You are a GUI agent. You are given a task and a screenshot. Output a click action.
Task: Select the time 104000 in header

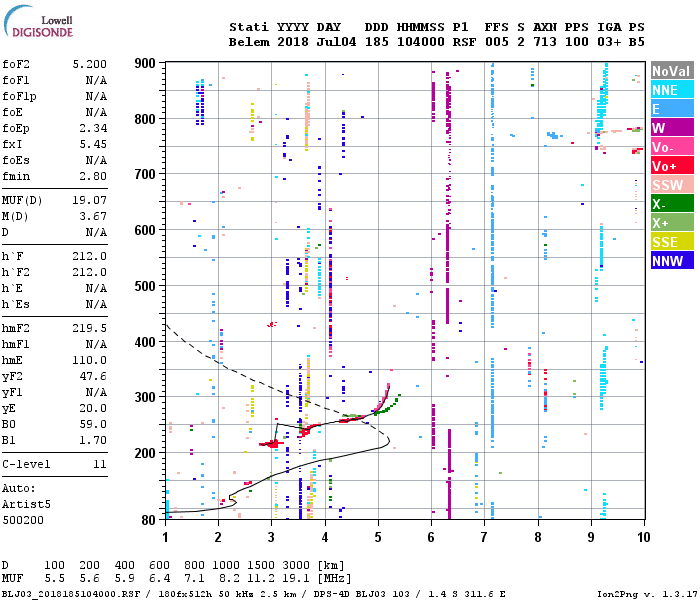point(421,42)
